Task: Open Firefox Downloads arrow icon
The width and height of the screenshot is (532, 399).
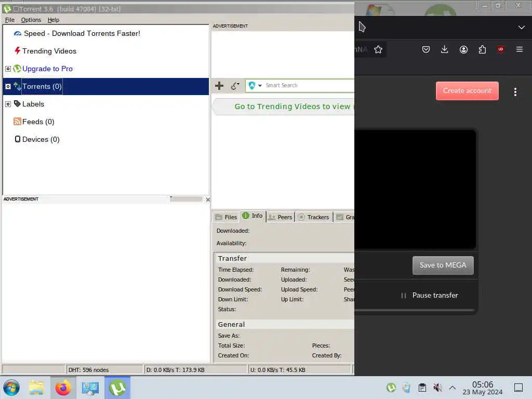Action: tap(445, 49)
